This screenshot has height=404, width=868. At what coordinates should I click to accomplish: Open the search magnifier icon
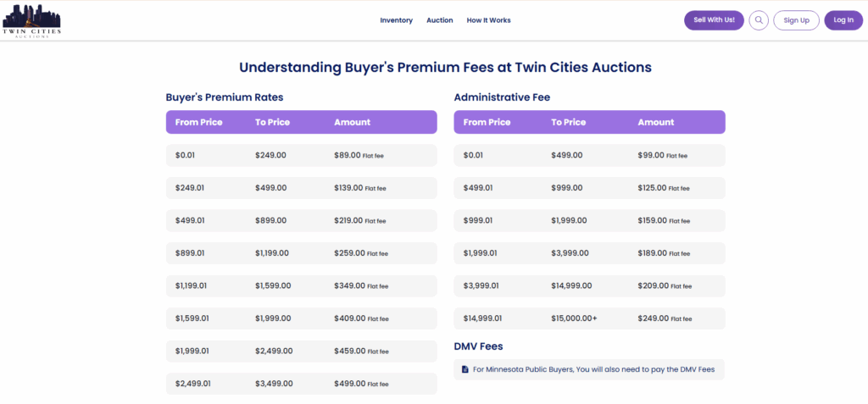(759, 20)
